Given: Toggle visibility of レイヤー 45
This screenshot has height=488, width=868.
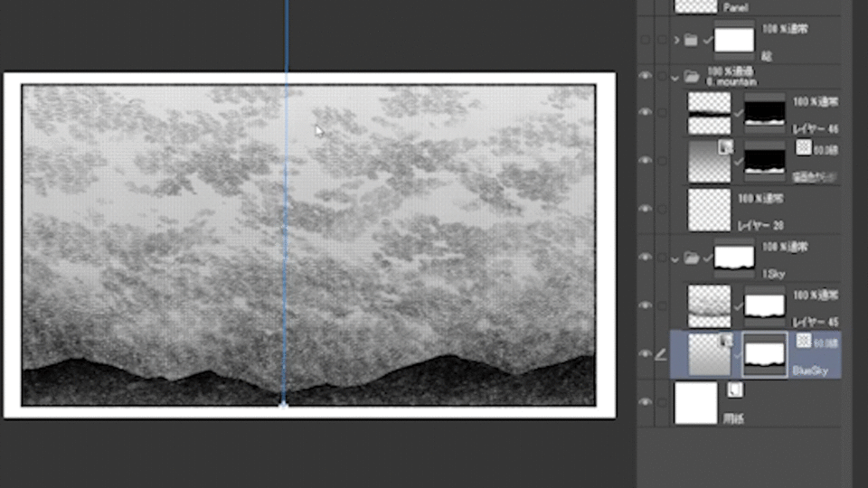Looking at the screenshot, I should click(645, 306).
